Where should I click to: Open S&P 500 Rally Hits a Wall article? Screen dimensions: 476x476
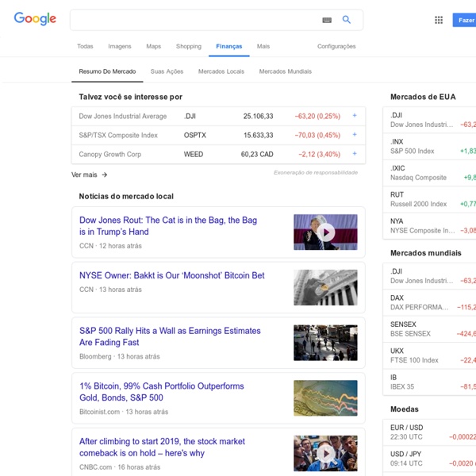click(170, 336)
